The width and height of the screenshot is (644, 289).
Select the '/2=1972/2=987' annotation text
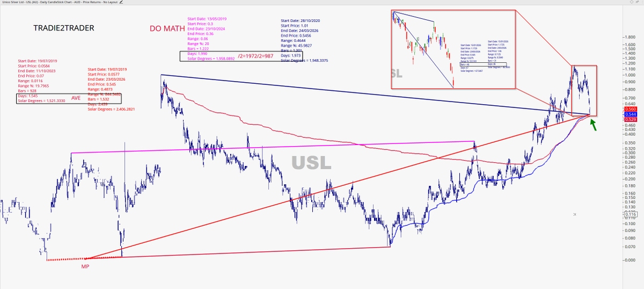point(256,56)
